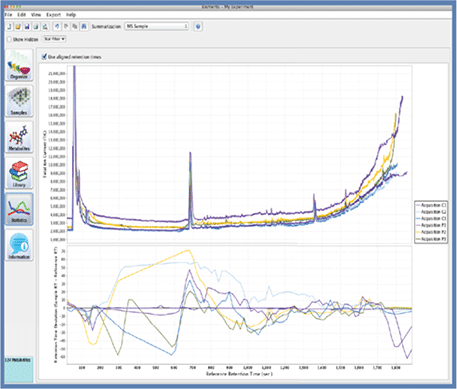457x389 pixels.
Task: Click Acquisition P3 green legend line
Action: click(x=418, y=239)
